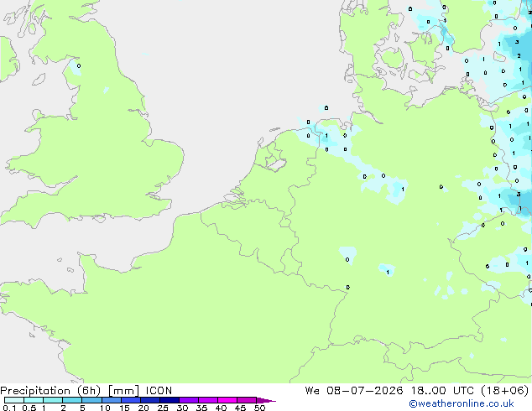Click the '15' legend scale label
Image resolution: width=532 pixels, height=411 pixels.
124,408
